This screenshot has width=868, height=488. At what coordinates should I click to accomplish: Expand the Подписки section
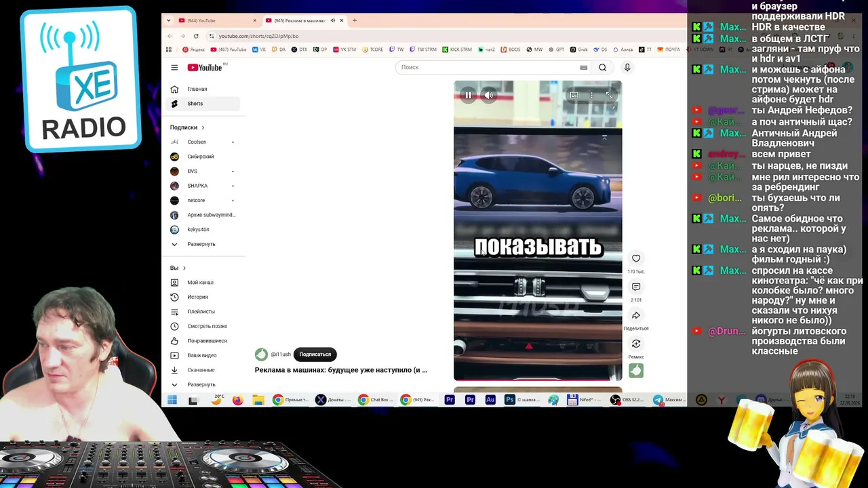point(188,127)
